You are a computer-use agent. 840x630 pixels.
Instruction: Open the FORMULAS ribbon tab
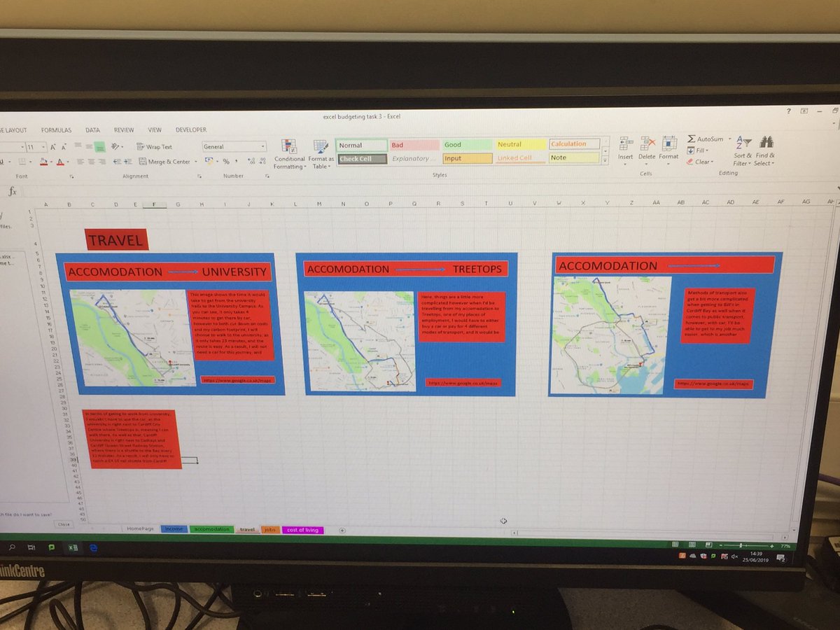tap(56, 130)
